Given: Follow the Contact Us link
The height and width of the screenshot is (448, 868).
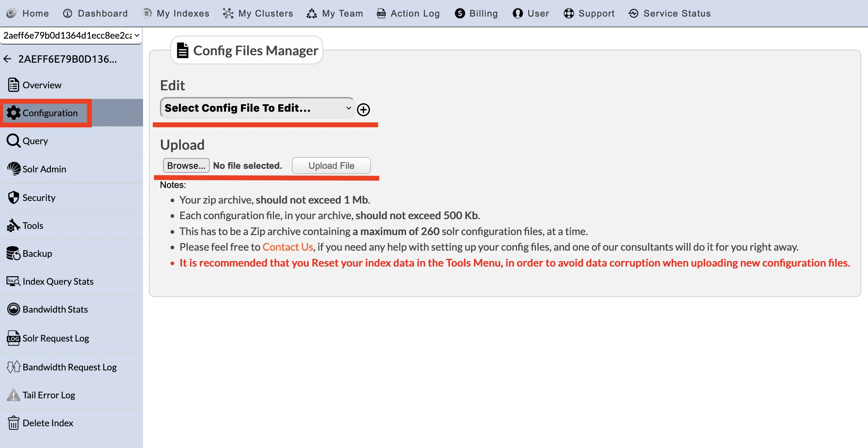Looking at the screenshot, I should [287, 247].
